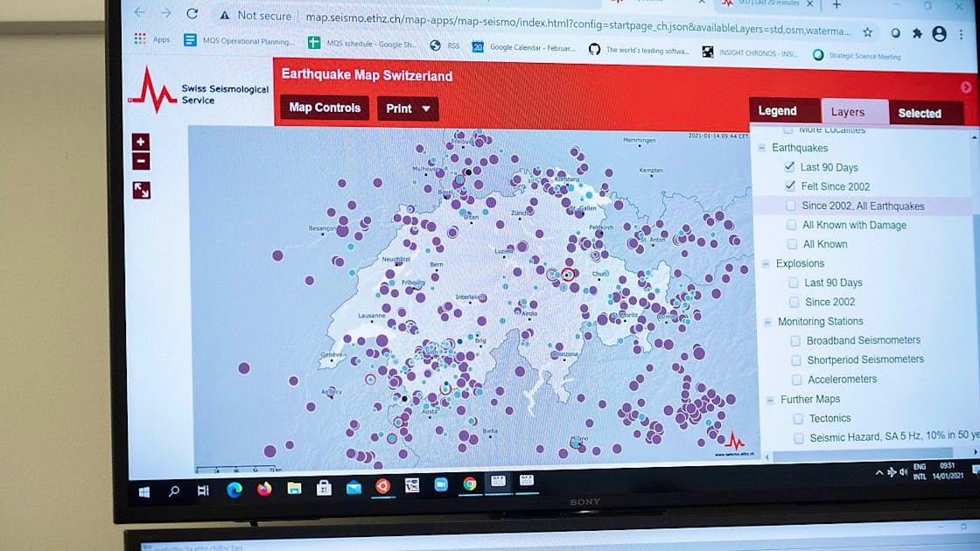
Task: Open the Selected tab
Action: (920, 114)
